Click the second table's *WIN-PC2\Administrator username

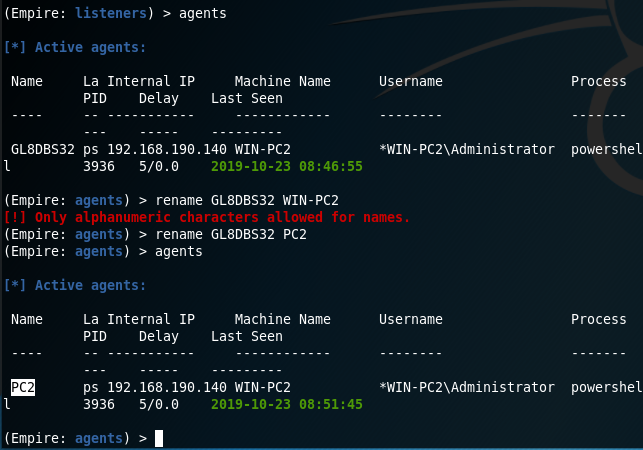point(467,387)
